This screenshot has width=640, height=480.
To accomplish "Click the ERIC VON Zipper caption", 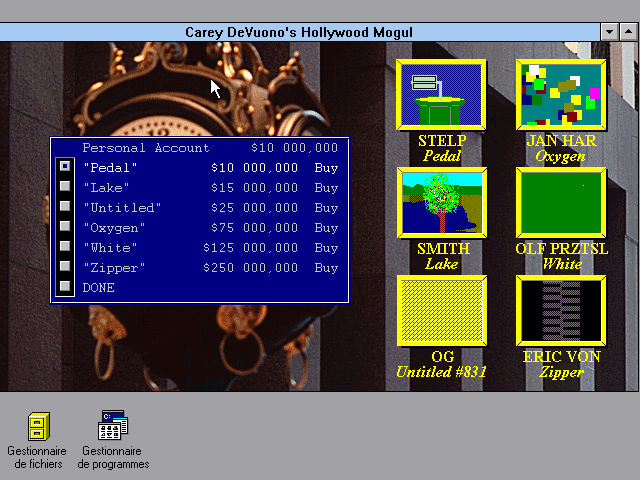I will (x=562, y=364).
